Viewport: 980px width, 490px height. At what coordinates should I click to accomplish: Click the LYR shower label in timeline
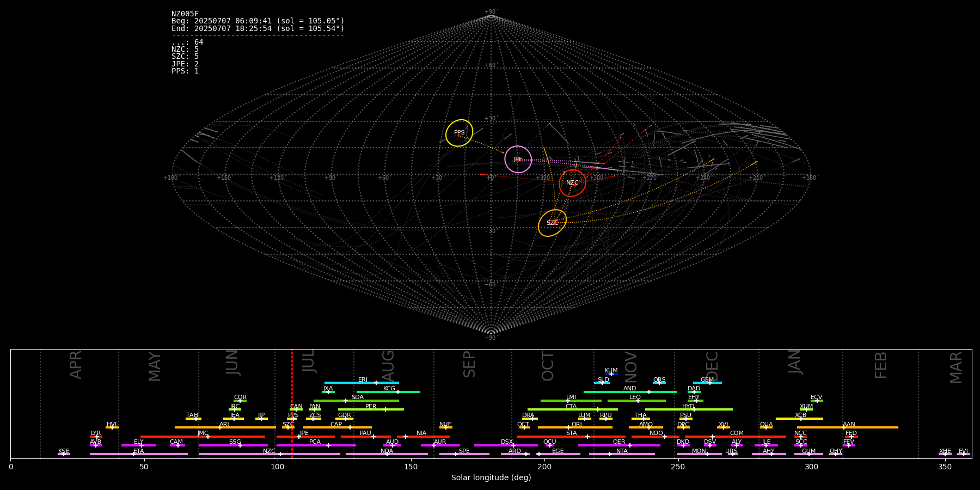pos(96,433)
